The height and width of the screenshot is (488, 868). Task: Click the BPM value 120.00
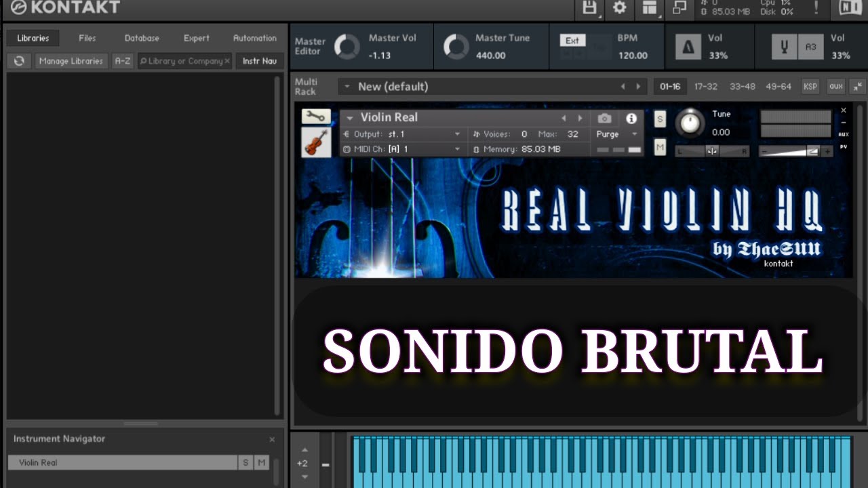pos(633,56)
